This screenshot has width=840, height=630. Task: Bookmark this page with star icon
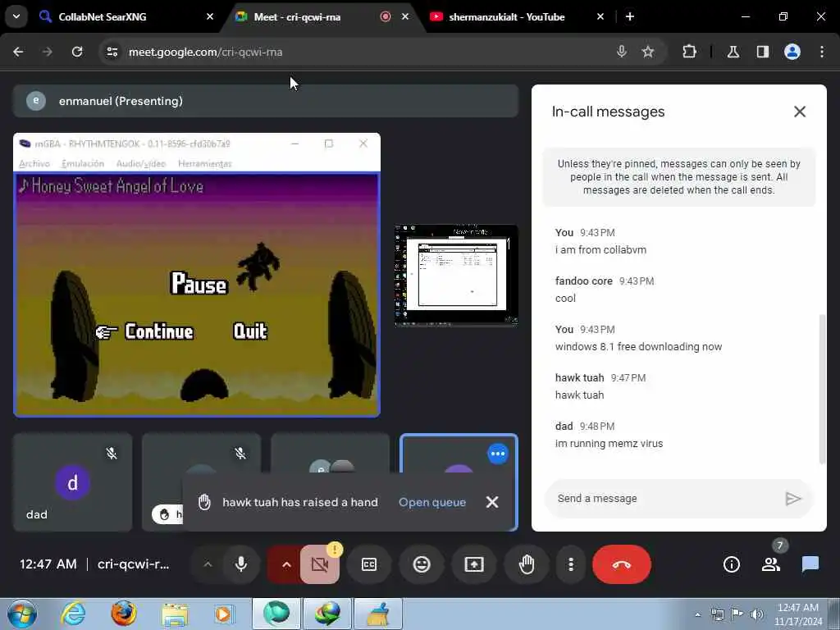(648, 52)
